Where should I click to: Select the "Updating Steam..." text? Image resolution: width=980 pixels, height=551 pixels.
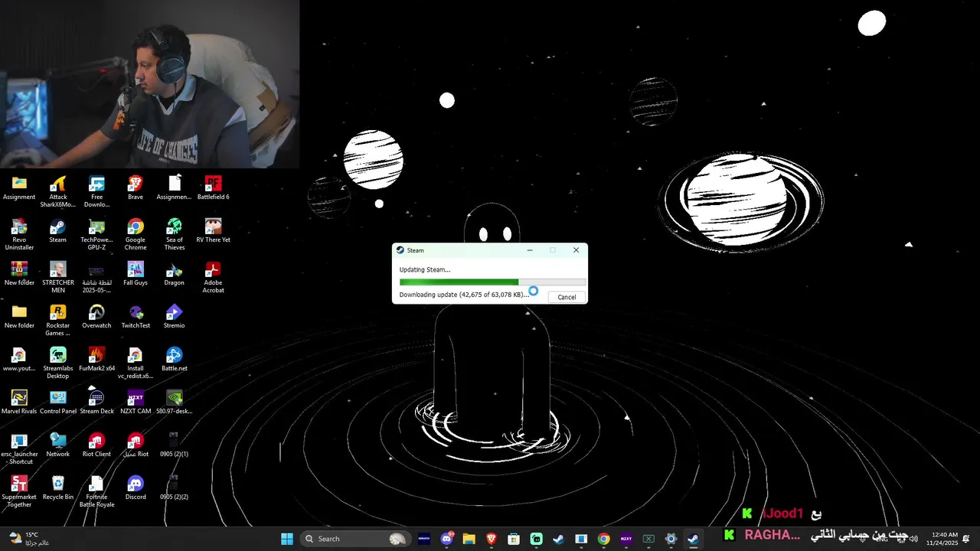coord(425,269)
